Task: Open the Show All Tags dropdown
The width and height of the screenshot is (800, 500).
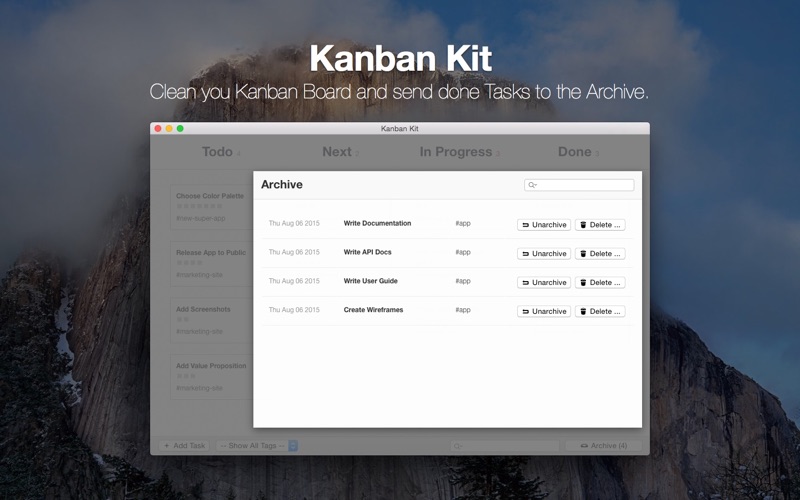Action: pyautogui.click(x=257, y=445)
